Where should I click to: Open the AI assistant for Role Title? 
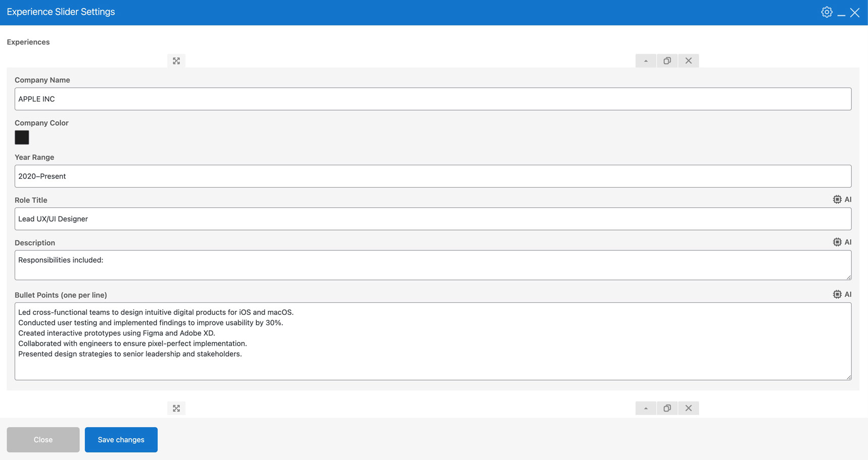pyautogui.click(x=842, y=200)
